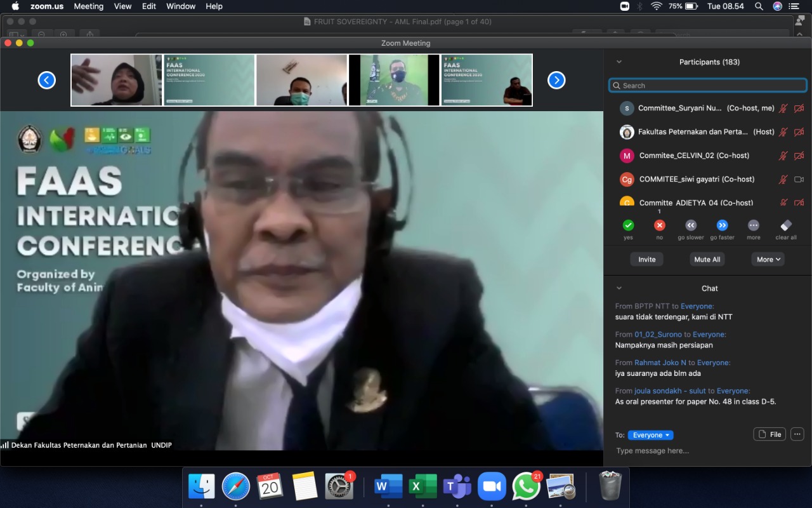Show next video thumbnails with right arrow
812x508 pixels.
point(556,80)
